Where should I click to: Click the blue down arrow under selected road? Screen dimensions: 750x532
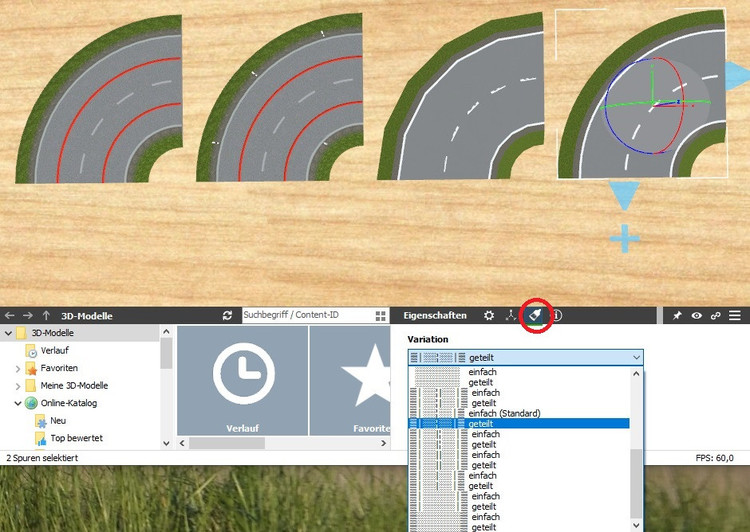(x=624, y=196)
